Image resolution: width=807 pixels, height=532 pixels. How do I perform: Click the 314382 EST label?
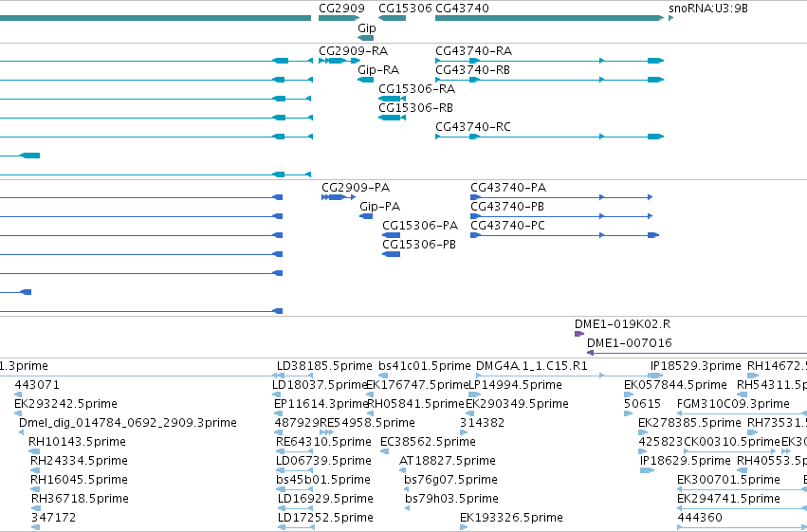tap(483, 423)
